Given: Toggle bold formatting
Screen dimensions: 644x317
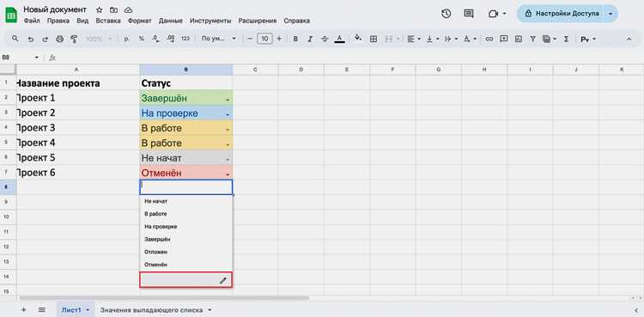Looking at the screenshot, I should tap(295, 39).
